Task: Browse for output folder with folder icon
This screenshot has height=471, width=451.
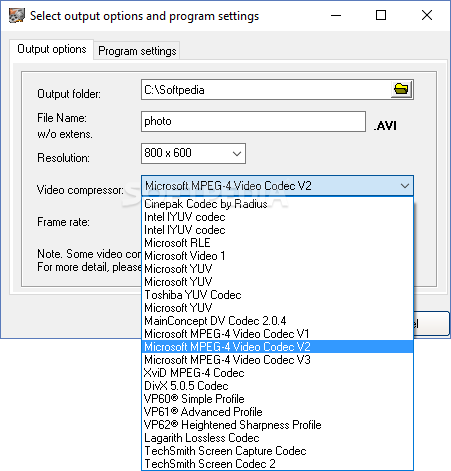Action: [401, 89]
